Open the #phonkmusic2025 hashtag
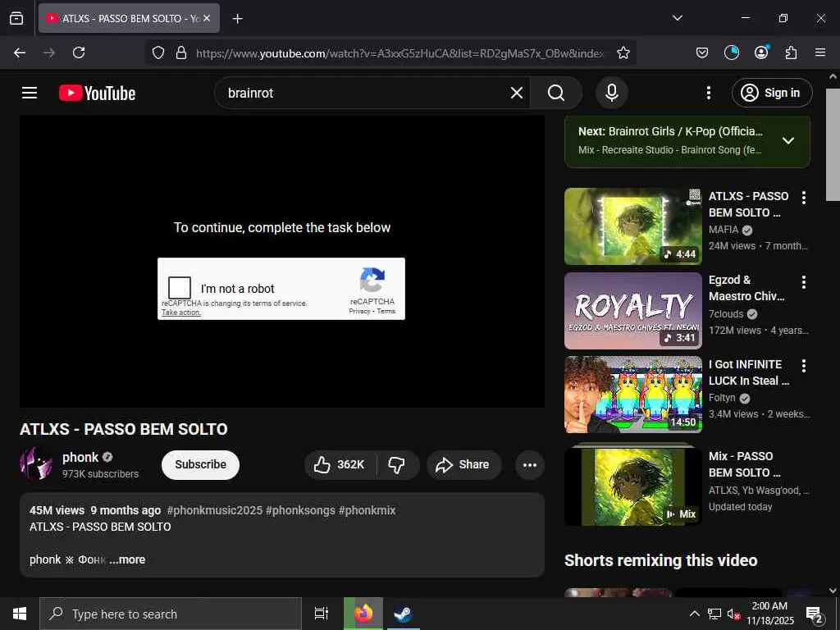 [x=214, y=510]
